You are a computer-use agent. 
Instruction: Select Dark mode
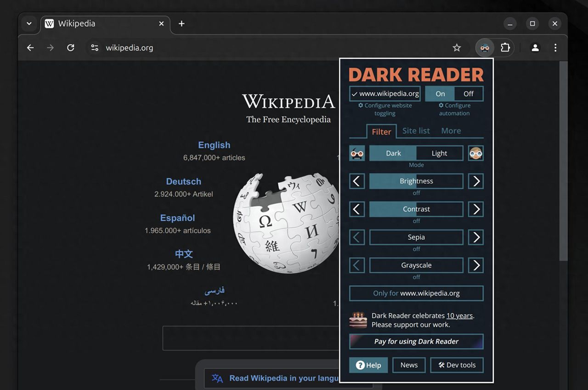pyautogui.click(x=393, y=153)
